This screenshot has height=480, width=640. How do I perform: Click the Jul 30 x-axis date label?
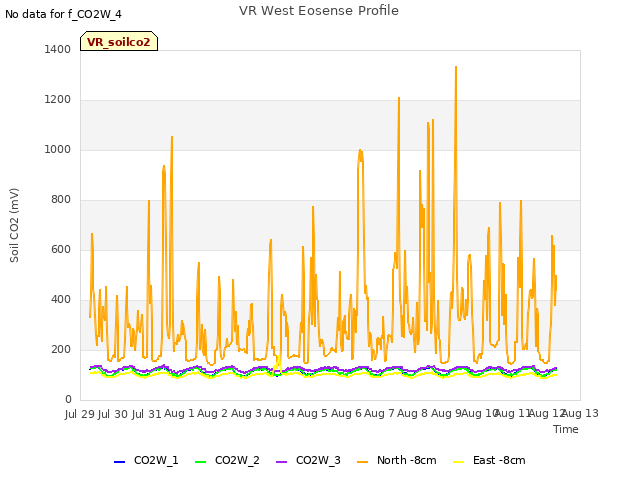113,414
